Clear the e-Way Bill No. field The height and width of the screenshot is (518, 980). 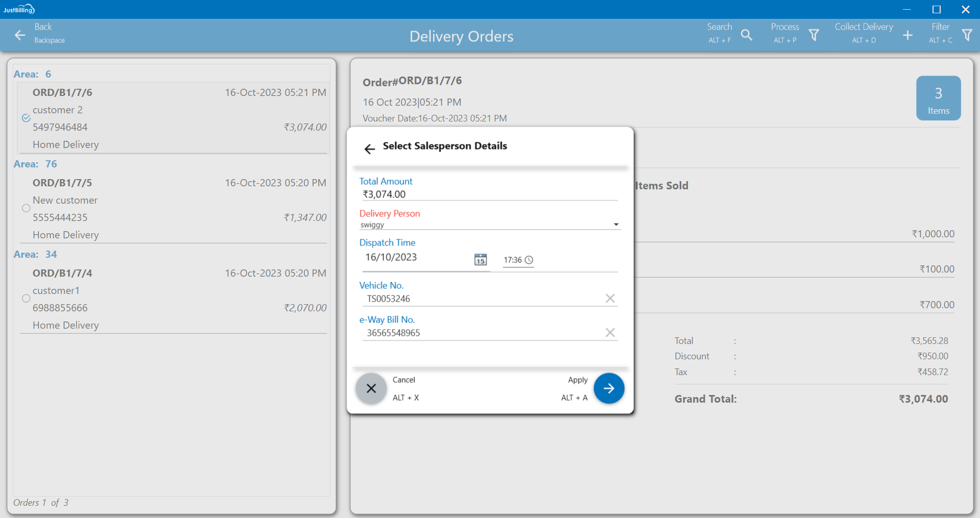(610, 333)
